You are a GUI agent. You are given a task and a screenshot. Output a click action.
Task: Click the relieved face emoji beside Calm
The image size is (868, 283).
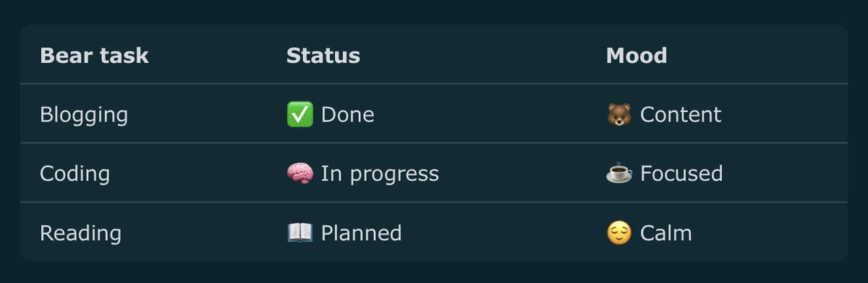[619, 233]
